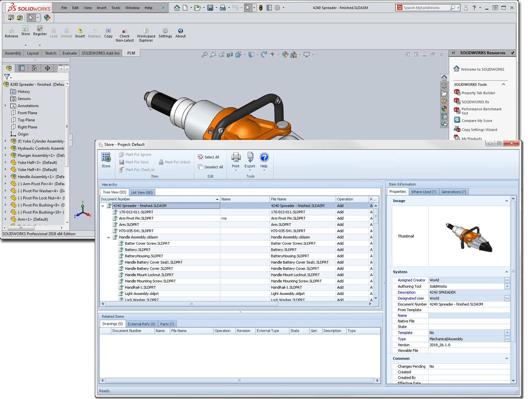Screen dimensions: 532x399
Task: Expand the Handle Assembly.sldasm tree node
Action: tap(108, 237)
